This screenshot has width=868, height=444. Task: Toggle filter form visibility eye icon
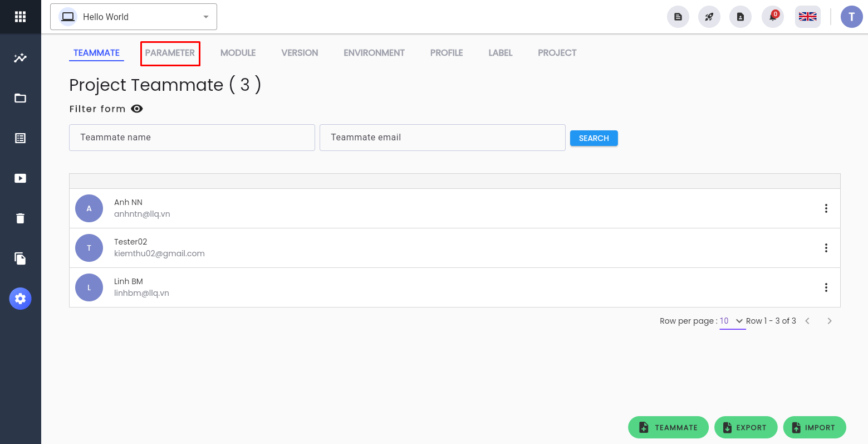coord(137,109)
